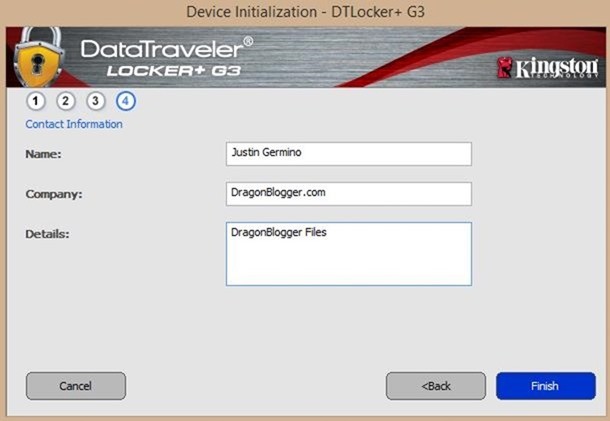Screen dimensions: 610x421
Task: Click the DataTraveler logo text
Action: tap(167, 48)
